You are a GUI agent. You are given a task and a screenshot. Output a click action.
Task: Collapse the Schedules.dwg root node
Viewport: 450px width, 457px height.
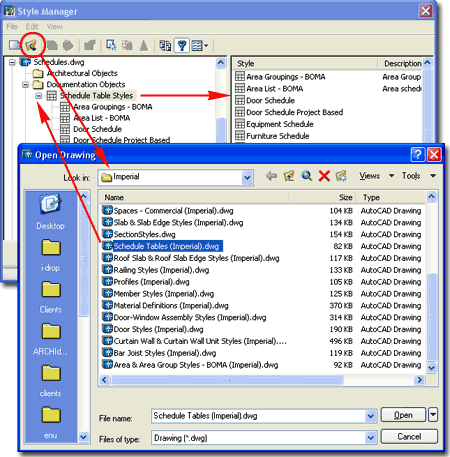click(12, 62)
